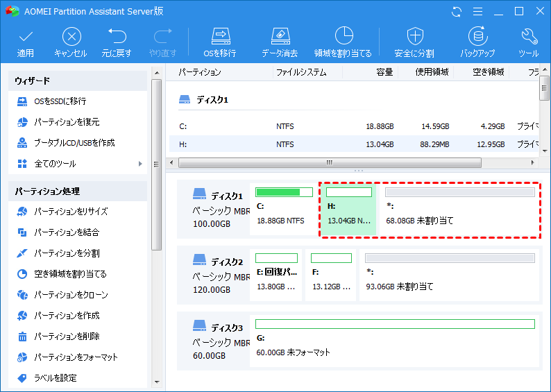
Task: Select F: 13.12GB partition block
Action: [331, 275]
